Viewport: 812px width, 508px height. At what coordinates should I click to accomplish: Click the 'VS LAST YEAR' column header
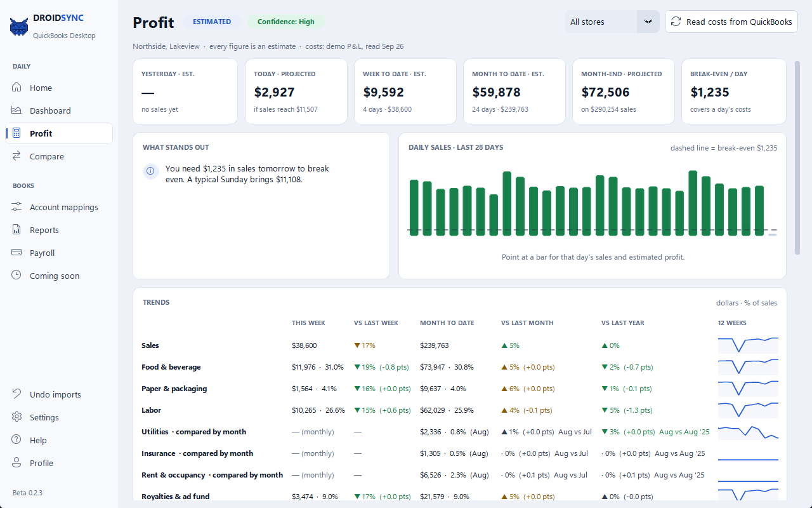click(623, 323)
